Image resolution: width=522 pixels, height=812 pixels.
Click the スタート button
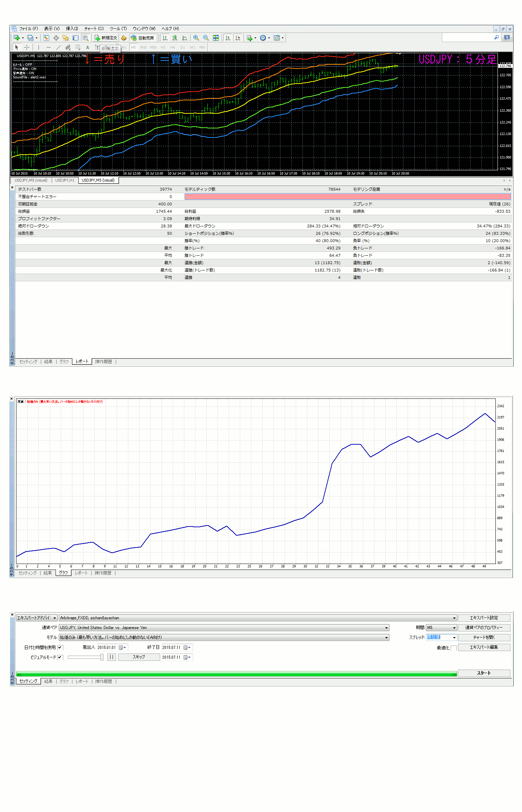484,673
